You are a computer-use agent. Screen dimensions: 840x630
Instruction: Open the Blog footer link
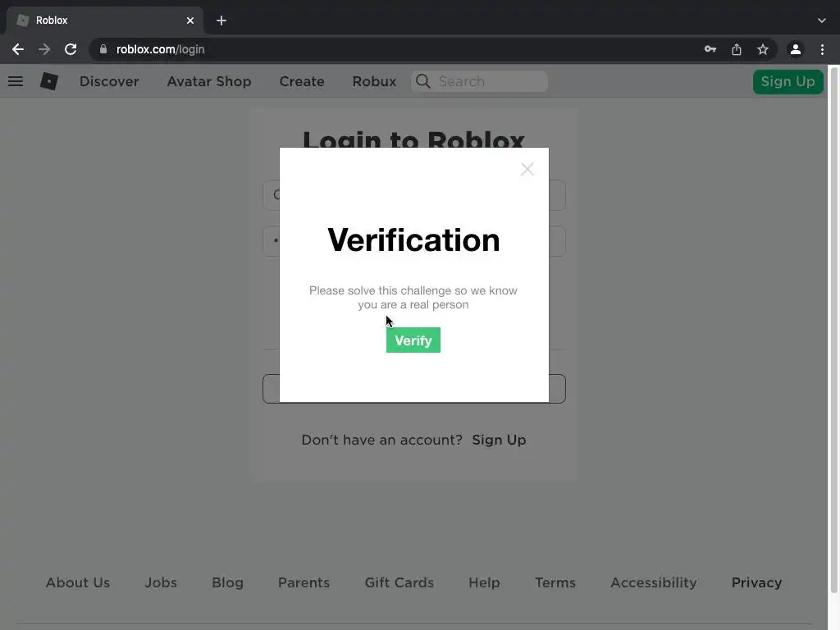pos(228,582)
